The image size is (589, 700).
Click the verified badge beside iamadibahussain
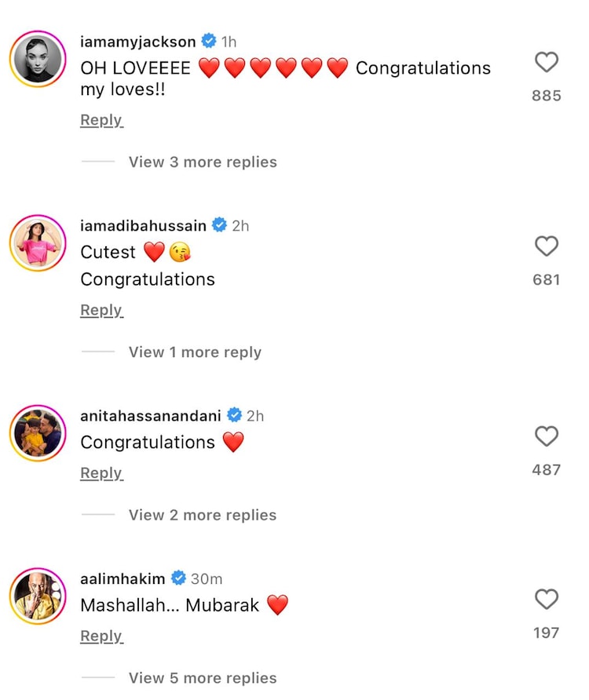pos(218,225)
